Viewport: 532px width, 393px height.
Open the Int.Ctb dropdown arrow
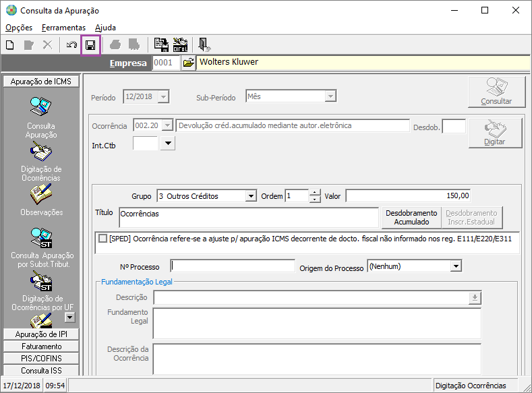(168, 143)
